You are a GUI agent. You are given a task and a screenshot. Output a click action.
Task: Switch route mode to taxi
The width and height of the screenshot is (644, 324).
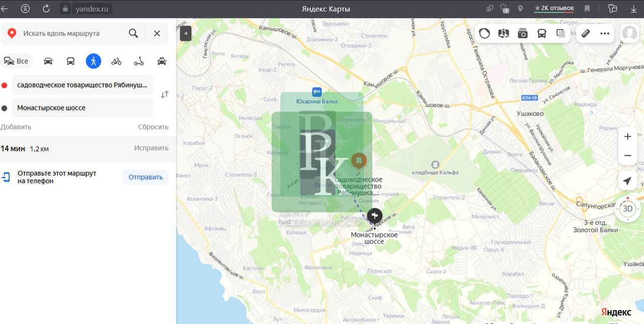coord(162,61)
